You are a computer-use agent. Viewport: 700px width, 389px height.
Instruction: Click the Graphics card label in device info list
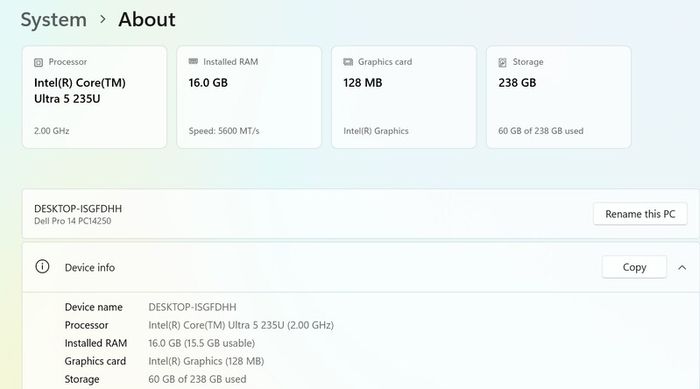click(x=96, y=361)
